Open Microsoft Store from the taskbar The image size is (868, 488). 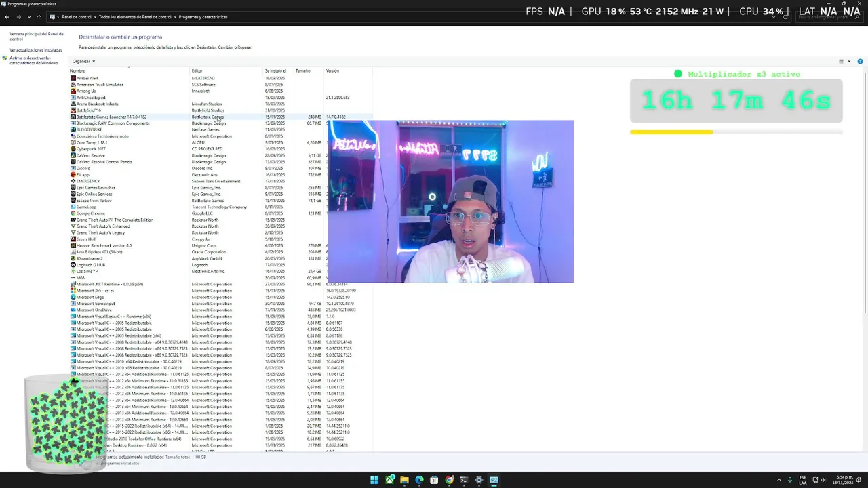[434, 480]
